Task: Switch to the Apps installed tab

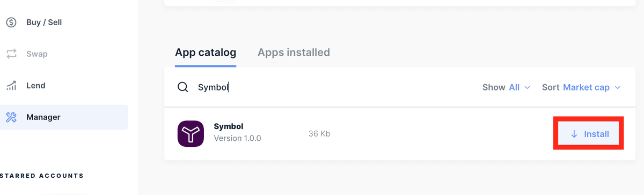Action: (x=294, y=52)
